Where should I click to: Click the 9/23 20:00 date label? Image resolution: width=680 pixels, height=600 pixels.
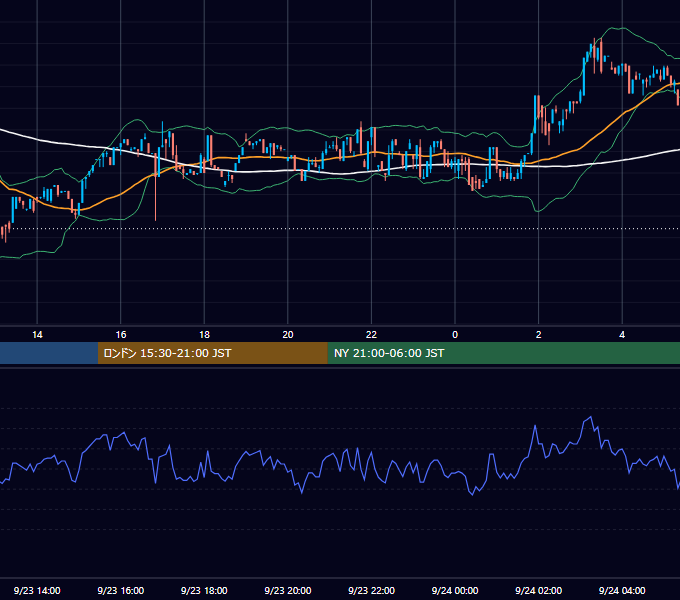(288, 590)
